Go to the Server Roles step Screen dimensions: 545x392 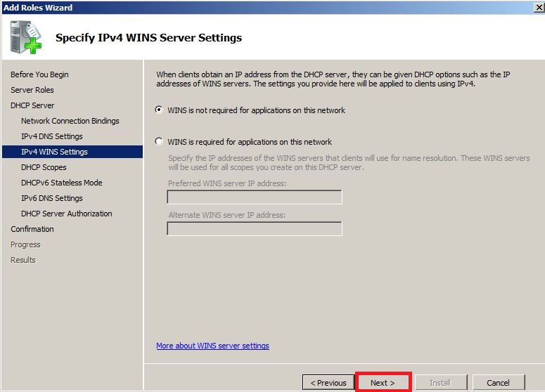(x=32, y=90)
